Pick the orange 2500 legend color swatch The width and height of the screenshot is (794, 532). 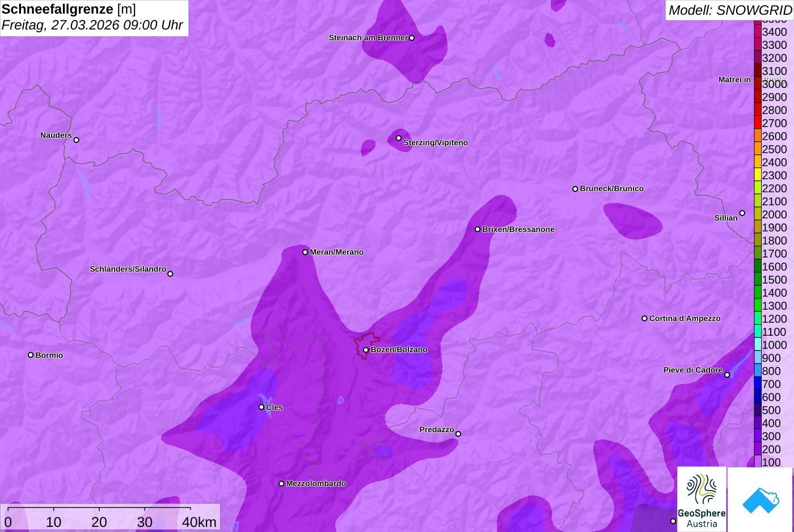pyautogui.click(x=758, y=149)
